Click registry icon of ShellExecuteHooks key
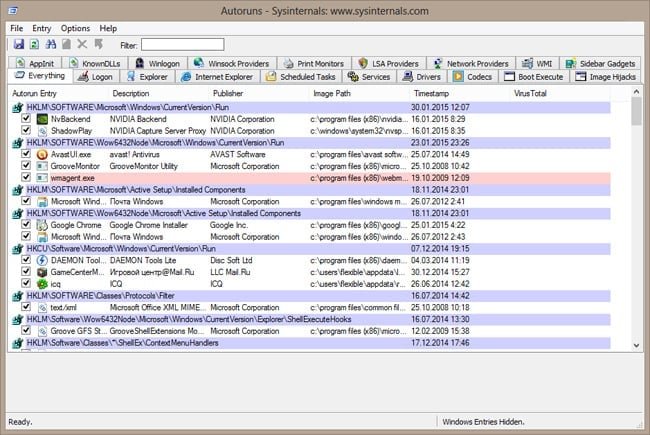The height and width of the screenshot is (435, 650). pyautogui.click(x=17, y=320)
